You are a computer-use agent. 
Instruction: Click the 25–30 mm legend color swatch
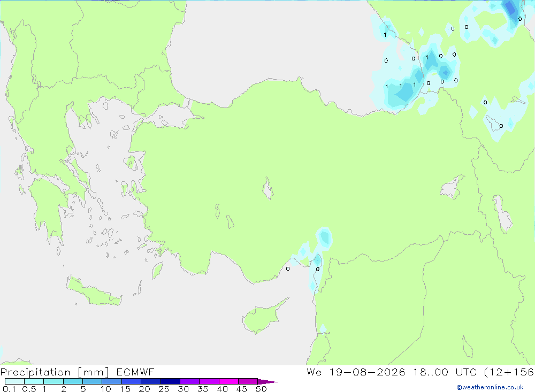click(170, 381)
